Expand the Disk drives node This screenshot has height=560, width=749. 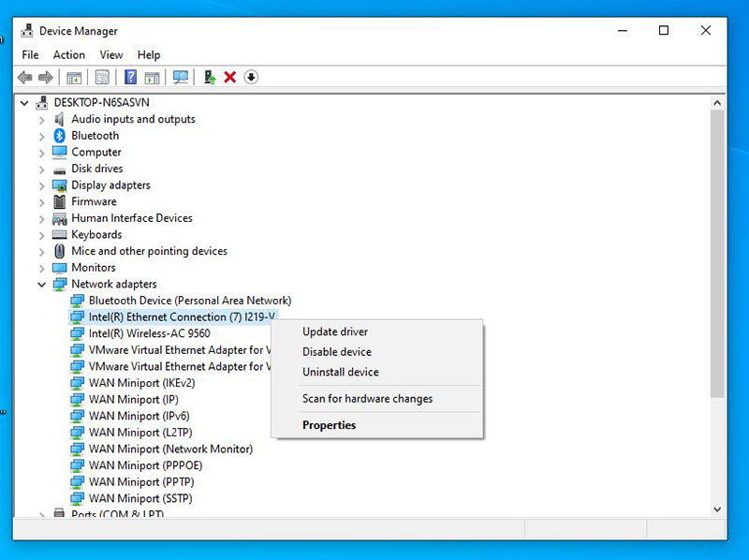[41, 169]
